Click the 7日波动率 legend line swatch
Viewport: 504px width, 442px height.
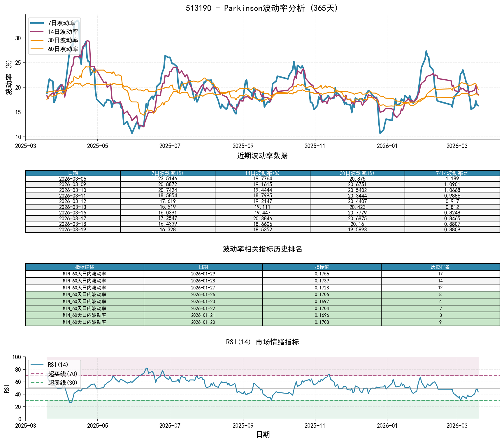coord(37,23)
